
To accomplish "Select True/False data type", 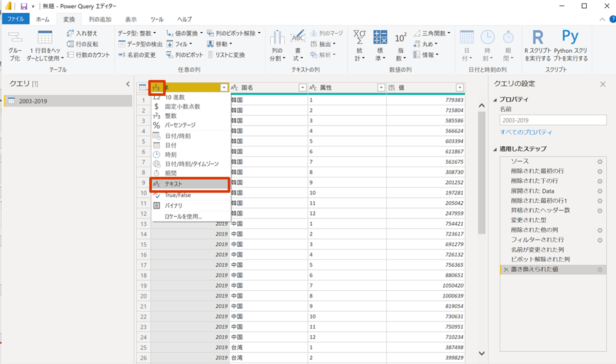I will pos(190,195).
